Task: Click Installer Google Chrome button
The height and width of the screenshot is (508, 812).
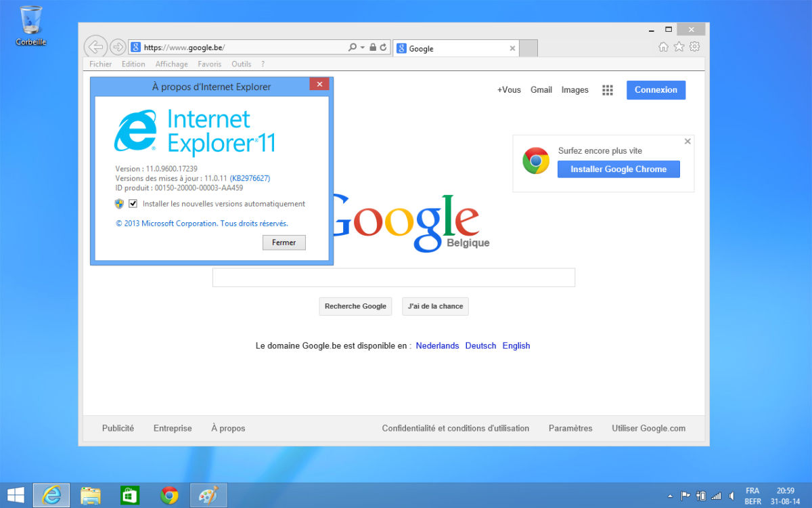Action: point(618,169)
